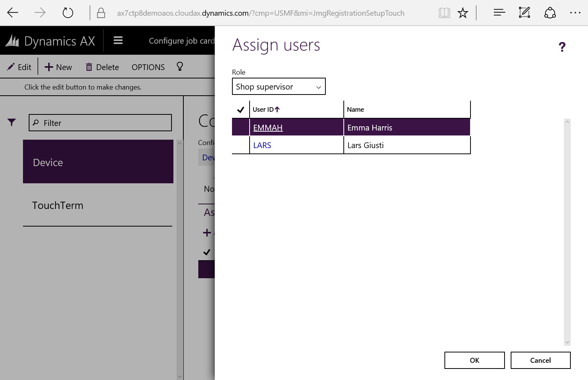Select the Device list item
Screen dimensions: 588x380
tap(98, 161)
